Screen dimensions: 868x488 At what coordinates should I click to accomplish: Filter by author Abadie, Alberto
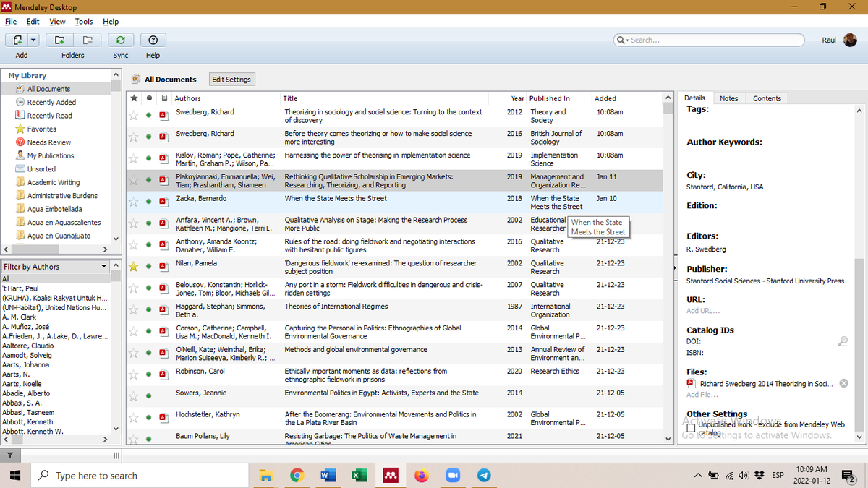tap(26, 393)
